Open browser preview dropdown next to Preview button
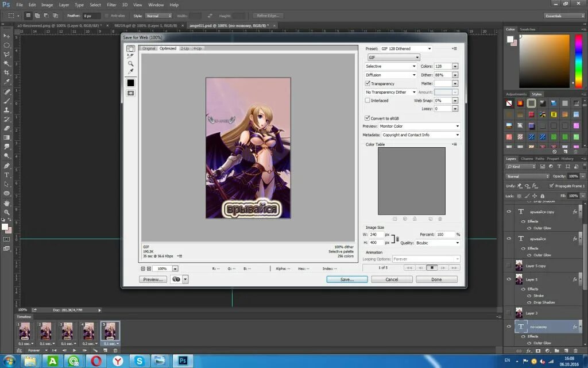Screen dimensions: 588x368 click(185, 279)
